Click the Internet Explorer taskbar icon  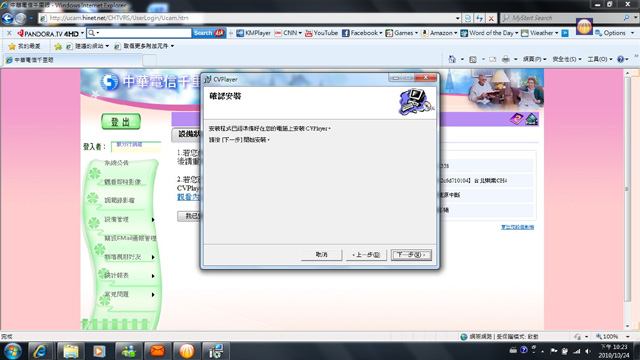point(40,351)
